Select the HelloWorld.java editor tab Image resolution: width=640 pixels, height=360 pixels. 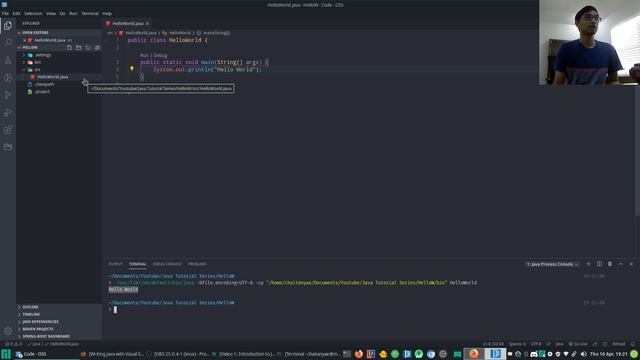click(x=128, y=24)
